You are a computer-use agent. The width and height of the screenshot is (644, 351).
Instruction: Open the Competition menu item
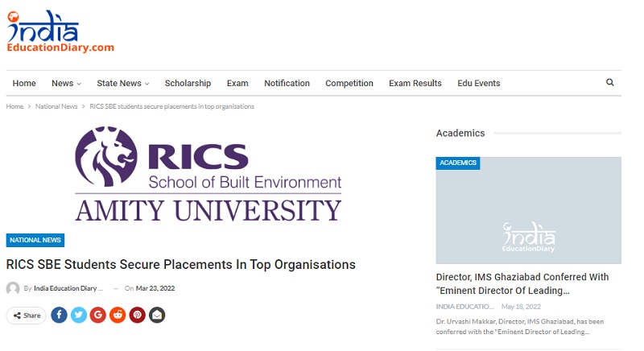click(x=349, y=84)
